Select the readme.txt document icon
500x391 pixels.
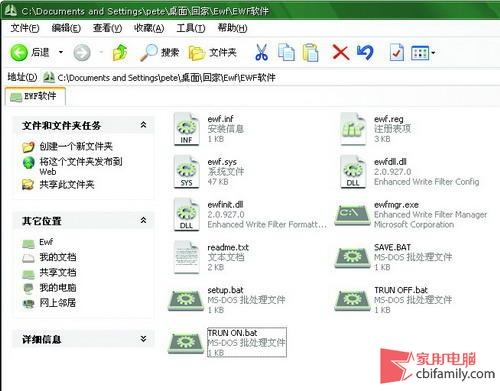pyautogui.click(x=186, y=257)
